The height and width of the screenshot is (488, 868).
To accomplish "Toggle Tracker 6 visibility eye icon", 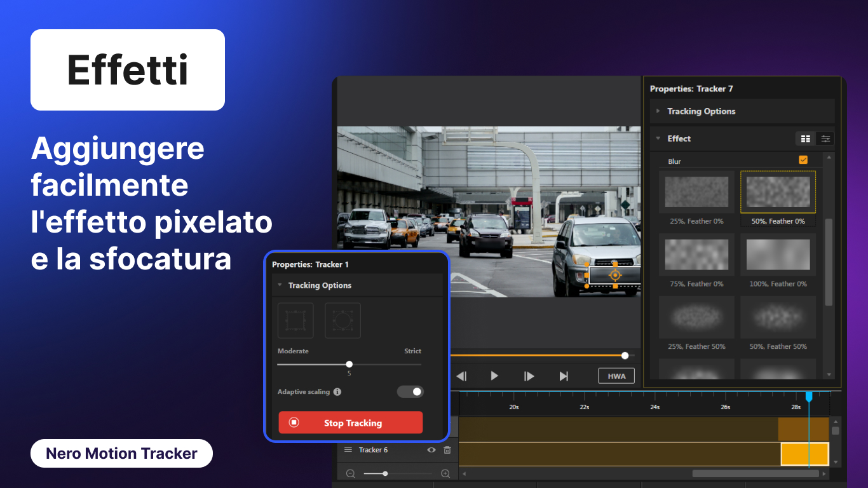I will pos(431,450).
